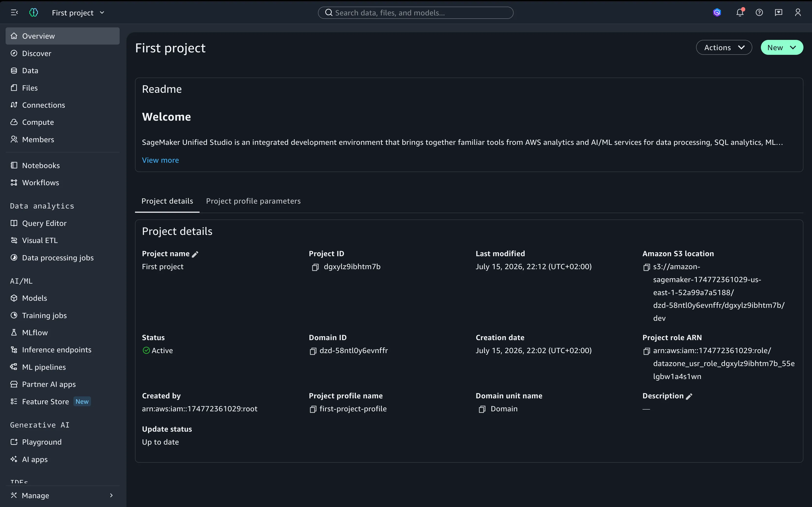Collapse the side navigation menu icon
Screen dimensions: 812x507
(14, 13)
